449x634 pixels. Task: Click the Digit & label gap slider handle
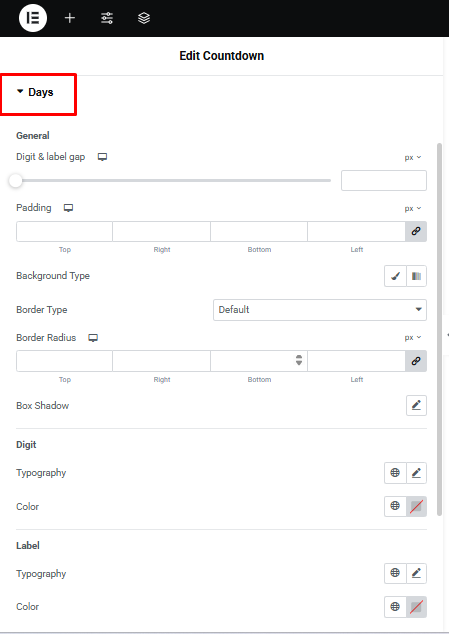[x=16, y=180]
